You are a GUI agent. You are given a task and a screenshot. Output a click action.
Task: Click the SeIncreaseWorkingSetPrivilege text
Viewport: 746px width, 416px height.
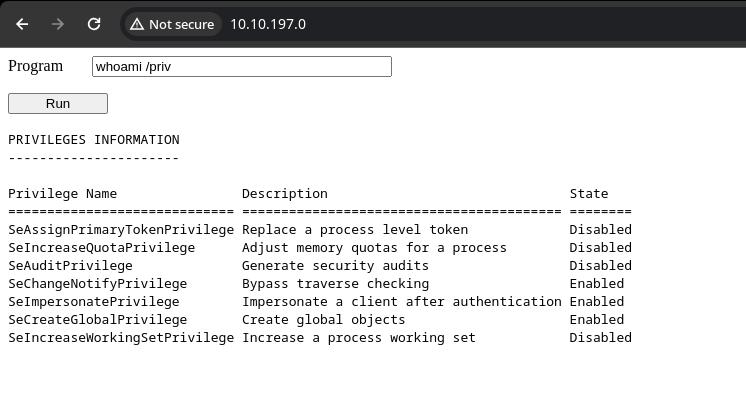(x=120, y=338)
